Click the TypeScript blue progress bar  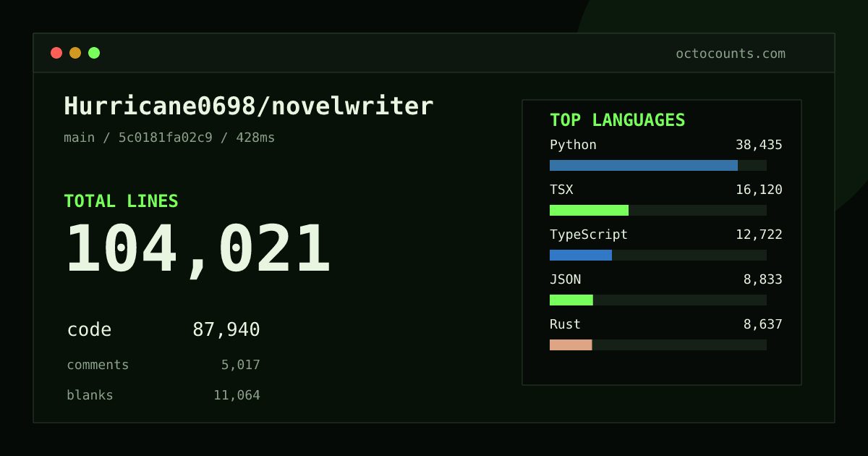click(581, 255)
